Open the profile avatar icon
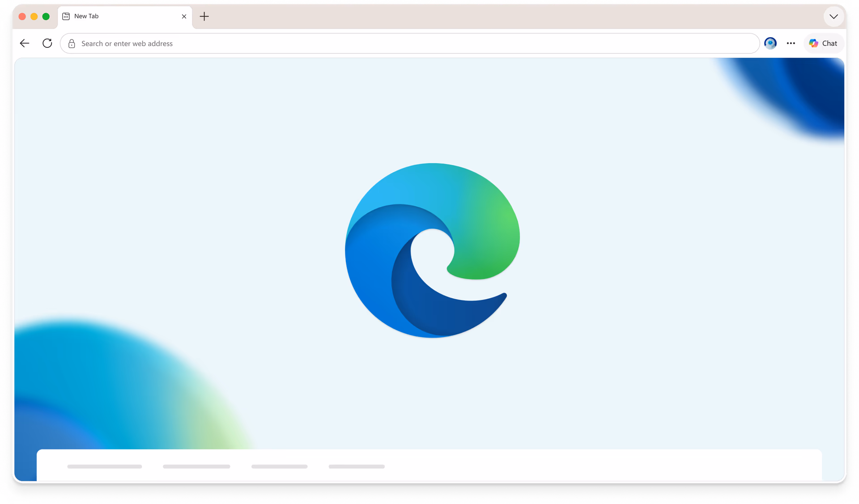The height and width of the screenshot is (504, 859). 770,43
